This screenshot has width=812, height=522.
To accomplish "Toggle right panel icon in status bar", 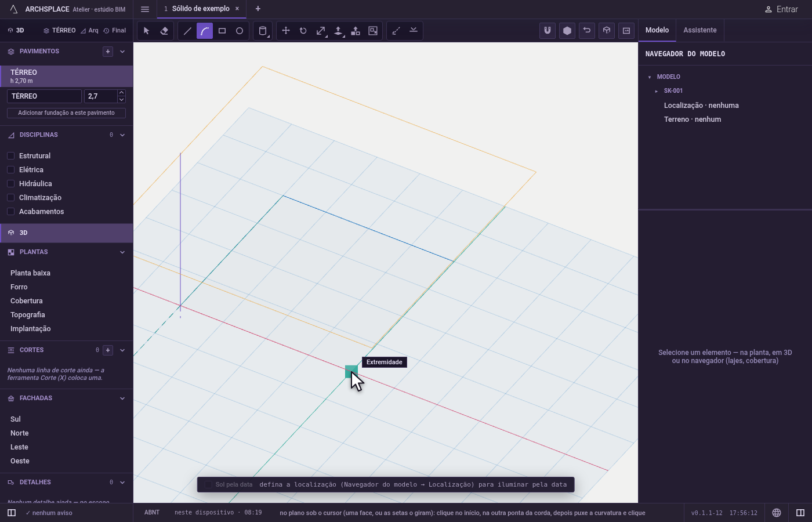I will coord(800,513).
